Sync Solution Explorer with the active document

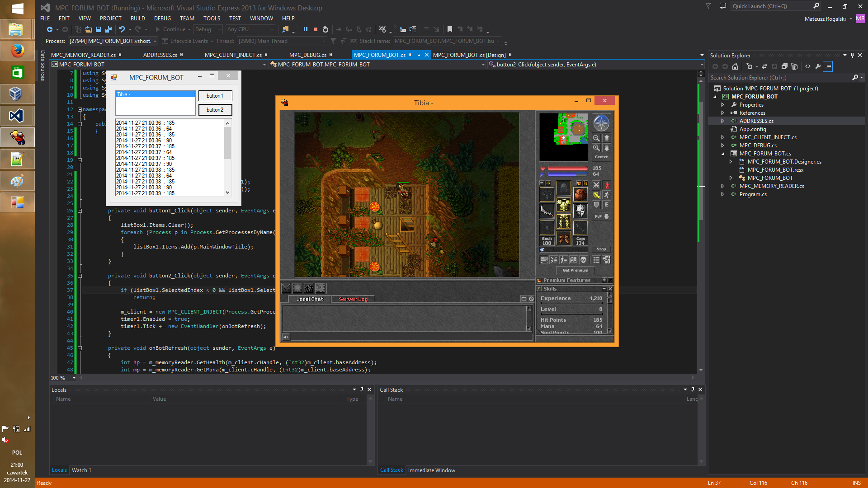[764, 66]
